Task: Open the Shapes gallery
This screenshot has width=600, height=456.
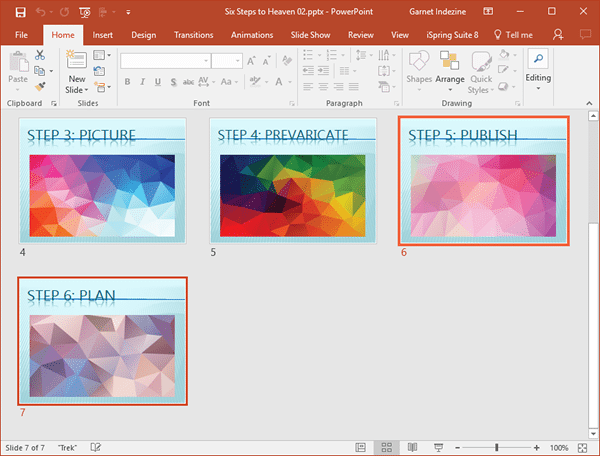Action: coord(419,71)
